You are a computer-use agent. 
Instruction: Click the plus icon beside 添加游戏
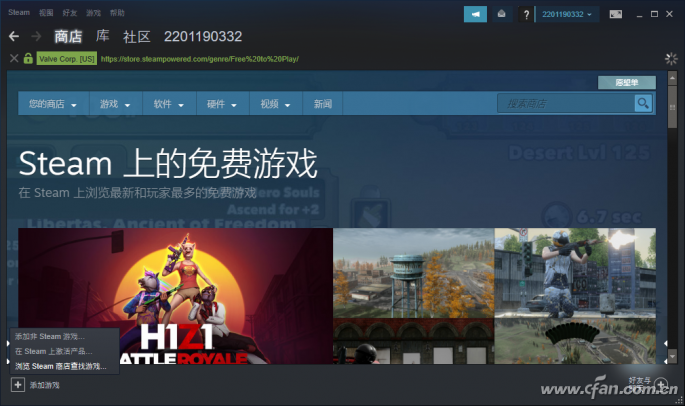[x=17, y=385]
